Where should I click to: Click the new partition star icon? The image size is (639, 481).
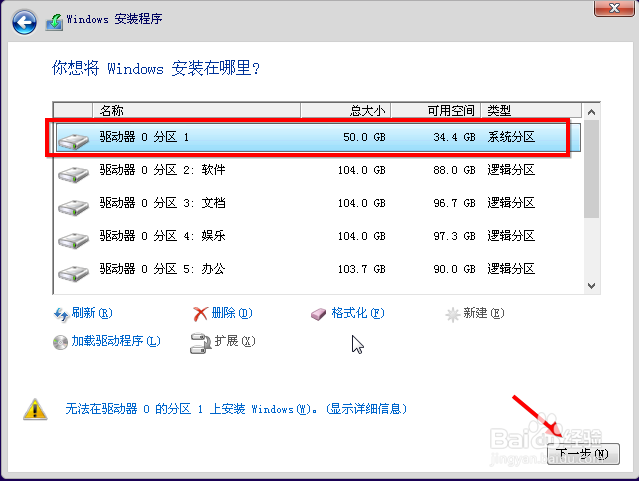coord(452,314)
